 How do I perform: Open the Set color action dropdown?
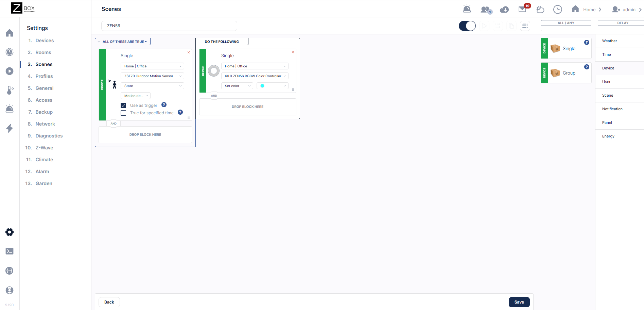237,86
